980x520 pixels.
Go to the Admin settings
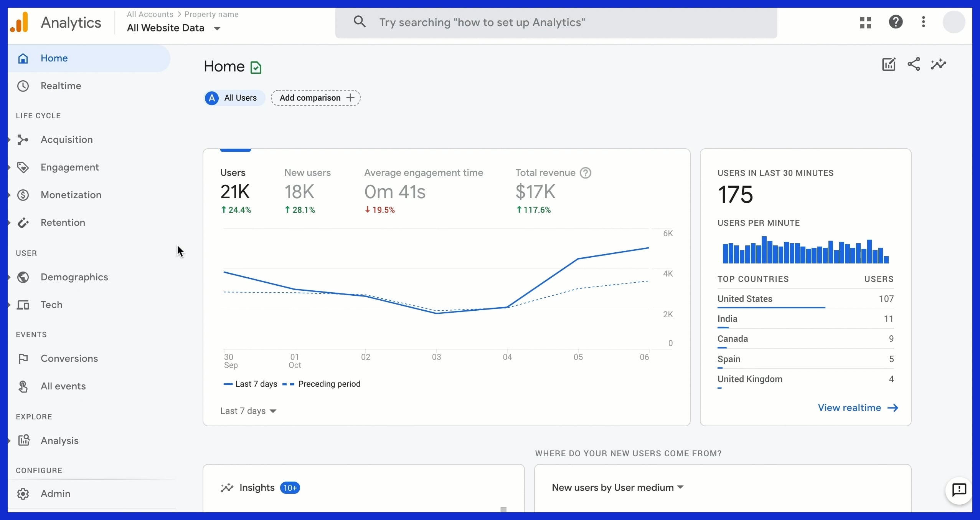point(55,494)
